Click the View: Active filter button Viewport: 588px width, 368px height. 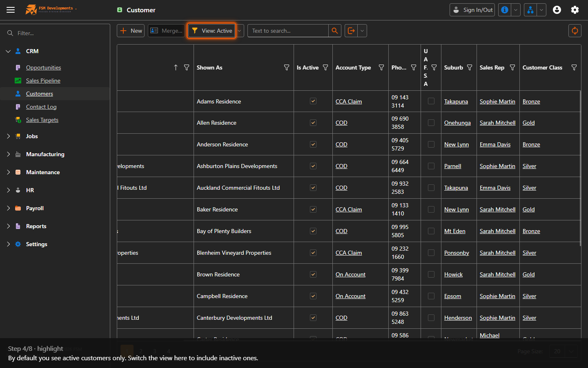[x=212, y=31]
